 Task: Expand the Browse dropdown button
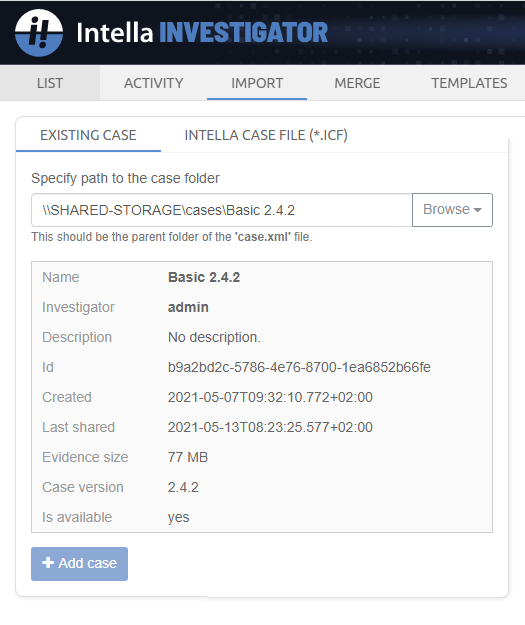coord(452,210)
